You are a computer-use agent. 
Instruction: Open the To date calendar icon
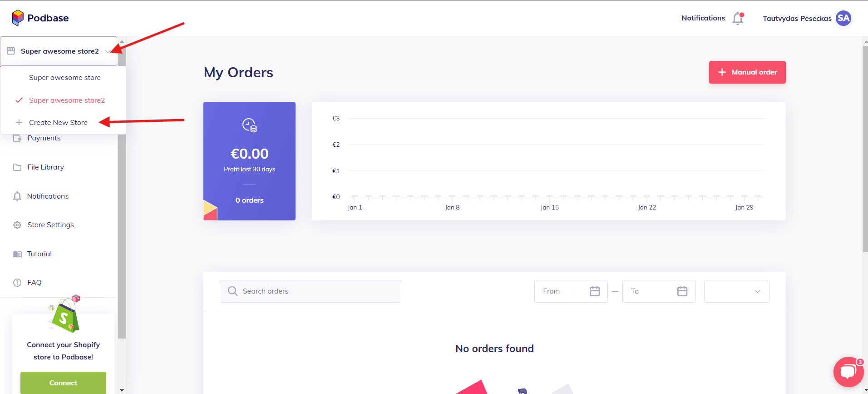tap(682, 291)
